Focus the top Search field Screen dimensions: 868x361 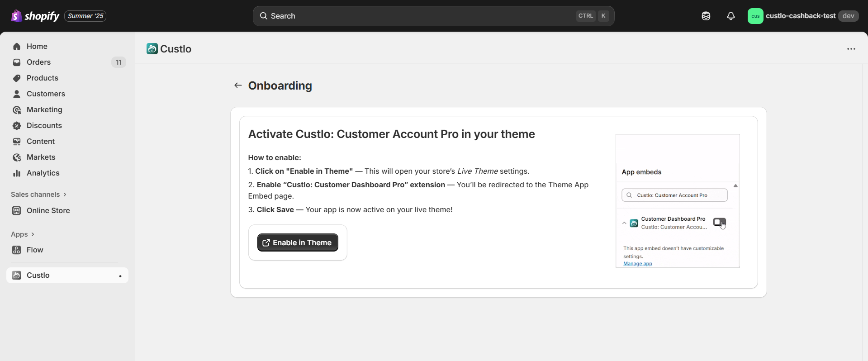(x=433, y=16)
